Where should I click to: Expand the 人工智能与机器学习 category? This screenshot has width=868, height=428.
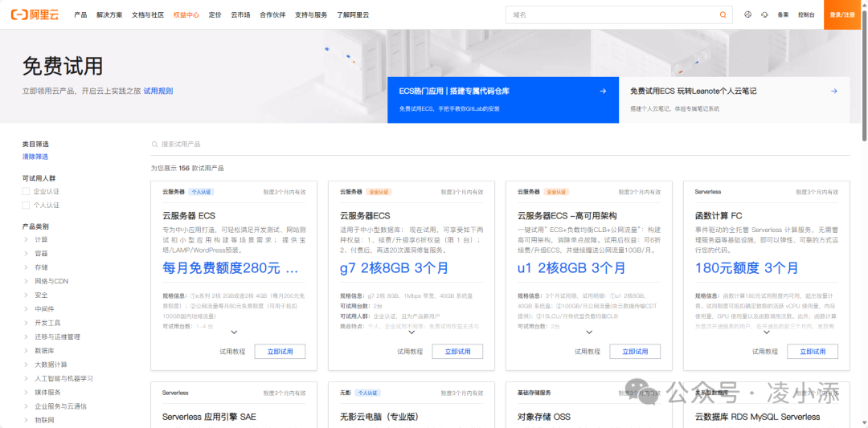26,378
